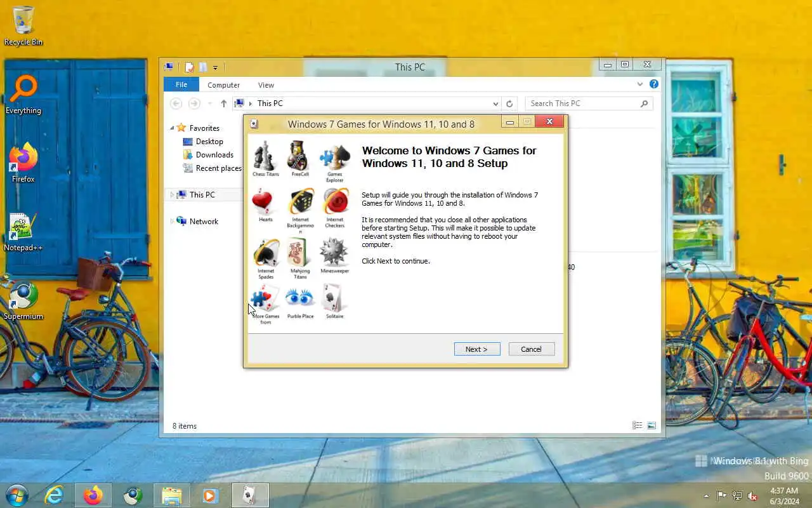Click the This PC address bar path

(x=270, y=104)
